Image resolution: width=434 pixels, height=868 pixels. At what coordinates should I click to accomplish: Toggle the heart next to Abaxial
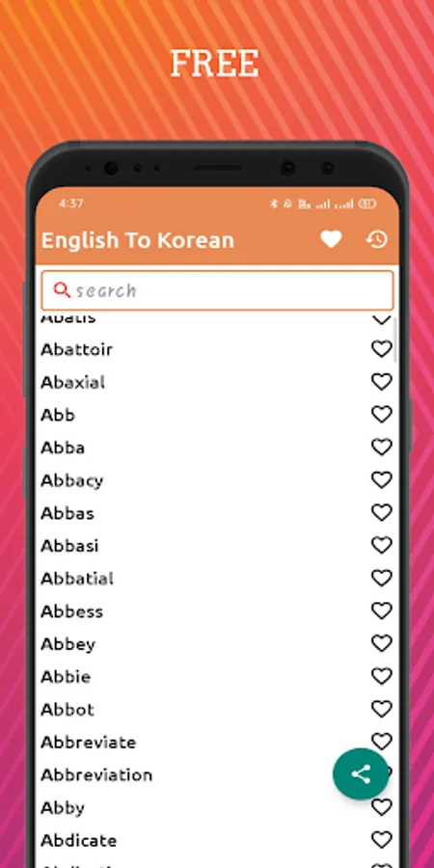pyautogui.click(x=381, y=382)
